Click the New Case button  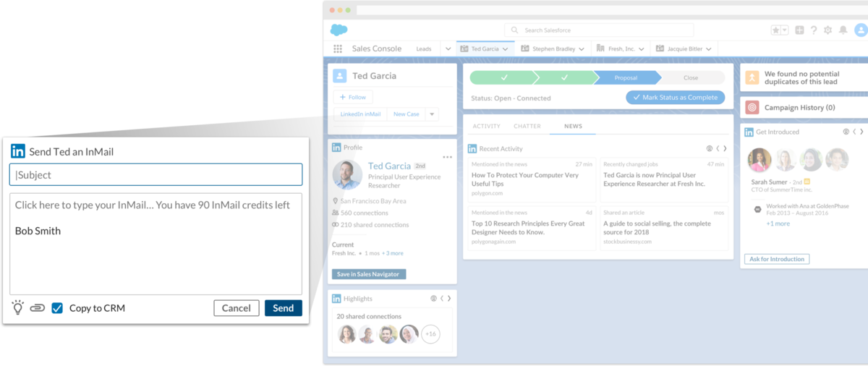point(406,114)
